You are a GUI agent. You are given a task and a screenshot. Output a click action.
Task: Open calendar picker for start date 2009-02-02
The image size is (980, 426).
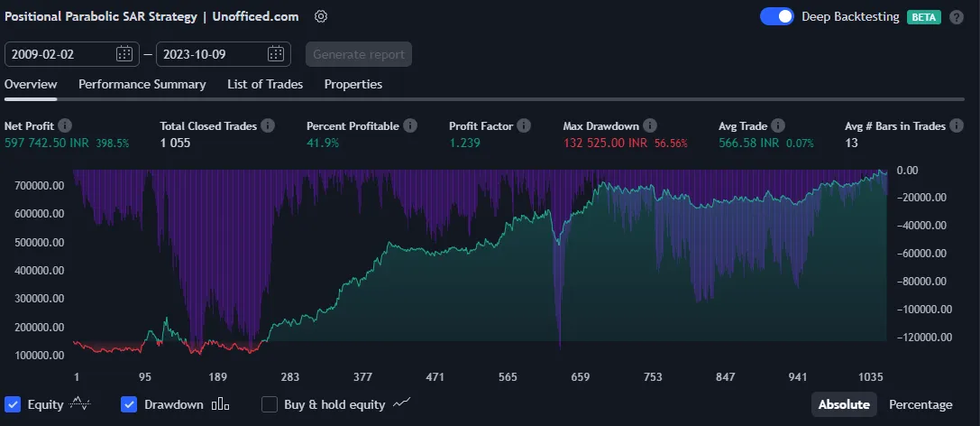[124, 54]
